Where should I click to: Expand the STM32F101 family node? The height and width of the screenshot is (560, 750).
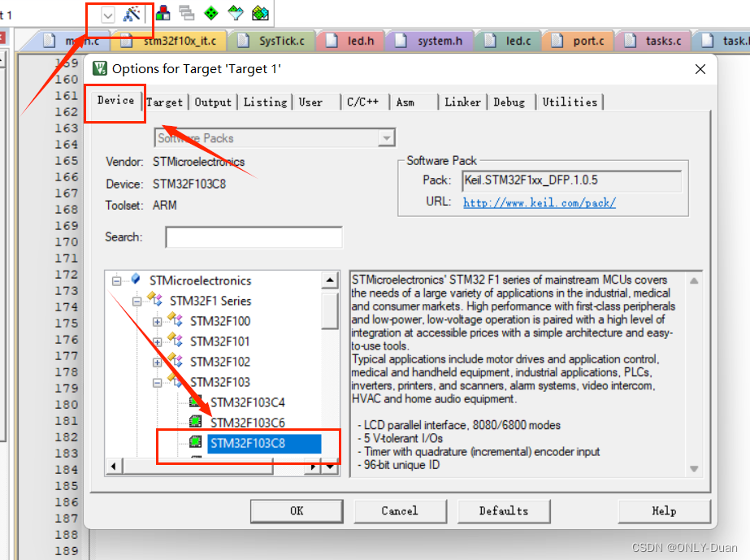pyautogui.click(x=158, y=342)
